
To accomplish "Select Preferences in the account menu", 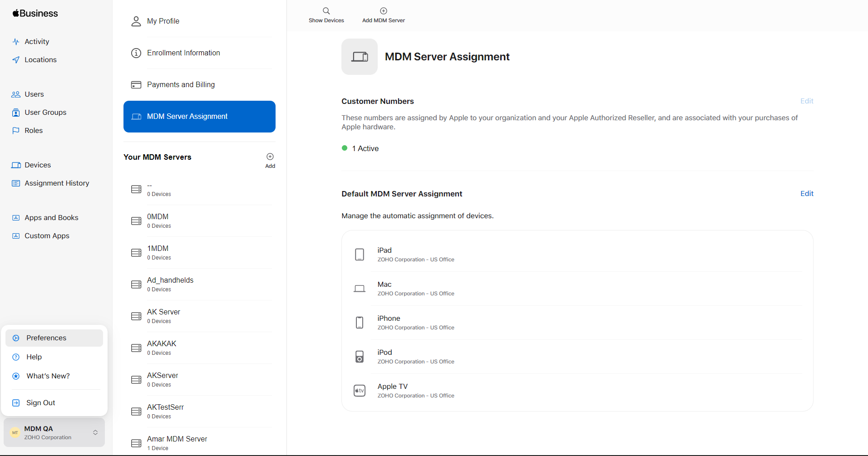I will (x=46, y=338).
